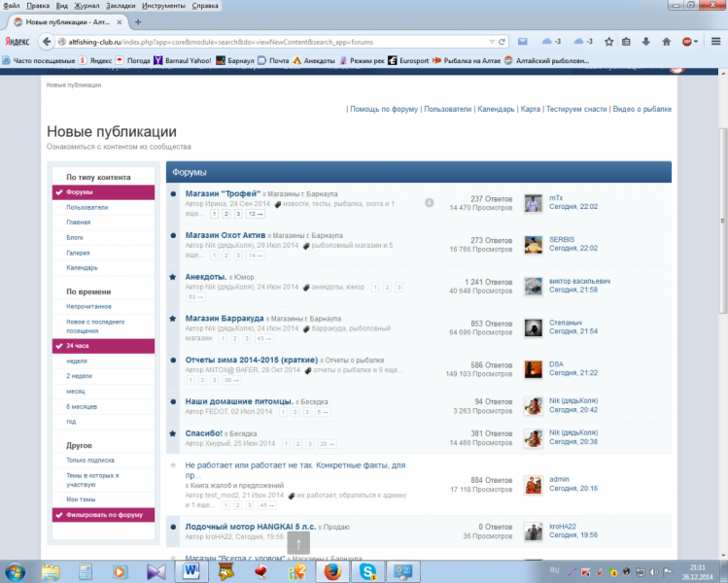Open the Инструменты menu
The image size is (728, 583).
(x=163, y=6)
